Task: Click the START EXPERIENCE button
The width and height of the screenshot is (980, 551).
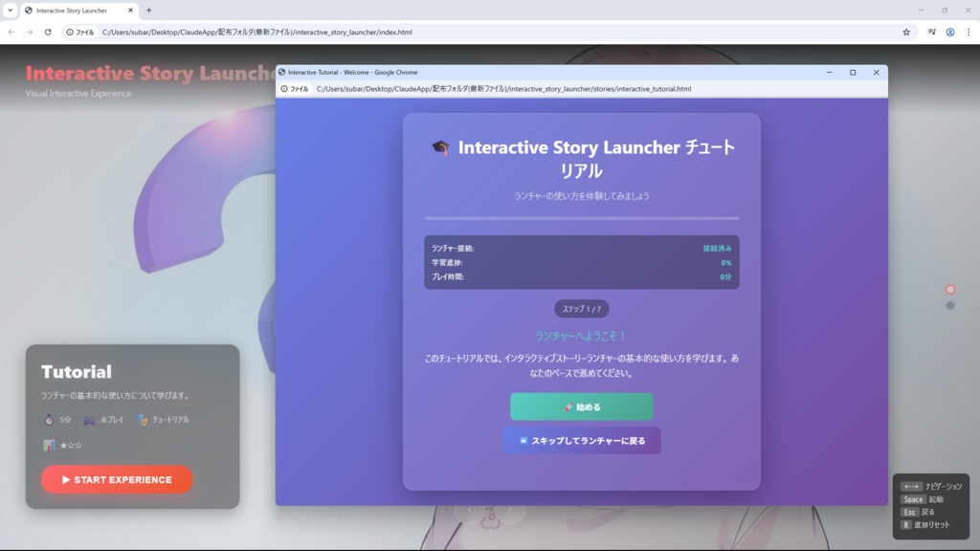Action: click(x=116, y=479)
